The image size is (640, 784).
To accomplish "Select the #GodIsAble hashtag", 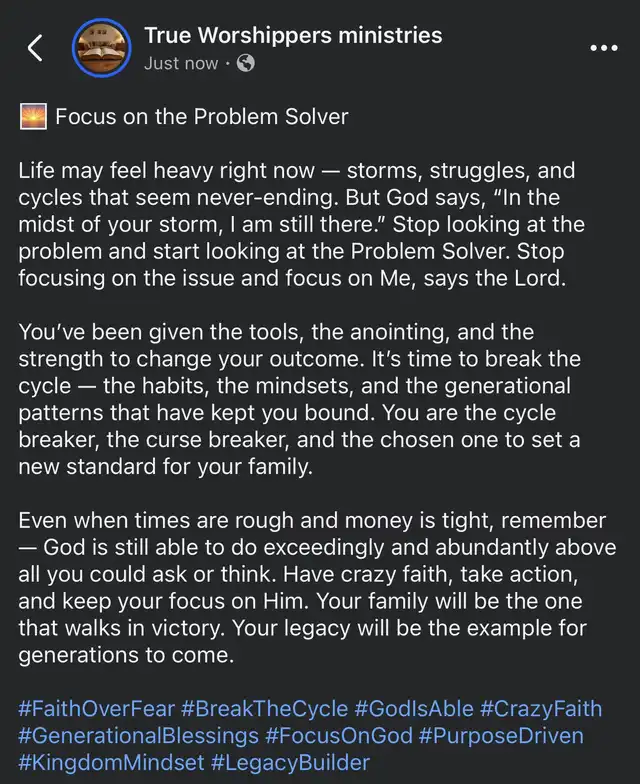I will point(414,709).
